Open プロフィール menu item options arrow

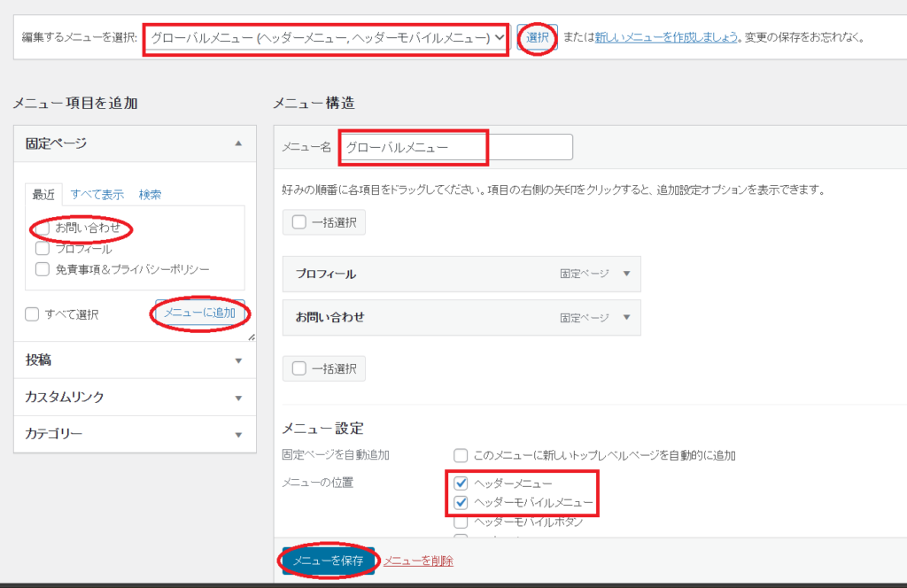tap(626, 274)
